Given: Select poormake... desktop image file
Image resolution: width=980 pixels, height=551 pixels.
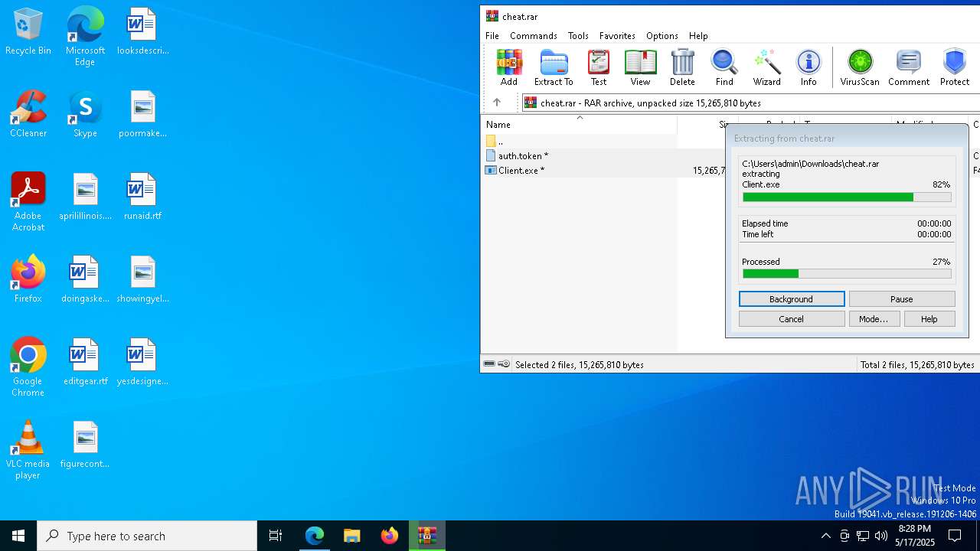Looking at the screenshot, I should [142, 115].
